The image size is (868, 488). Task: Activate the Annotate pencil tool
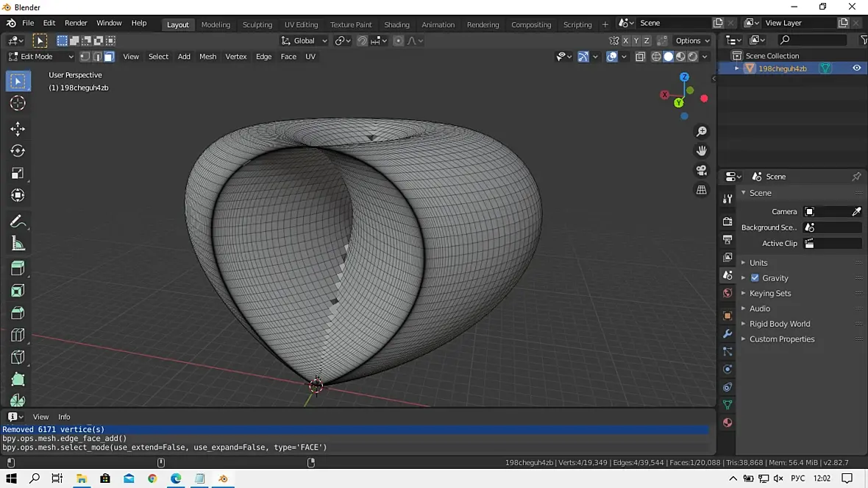click(18, 222)
